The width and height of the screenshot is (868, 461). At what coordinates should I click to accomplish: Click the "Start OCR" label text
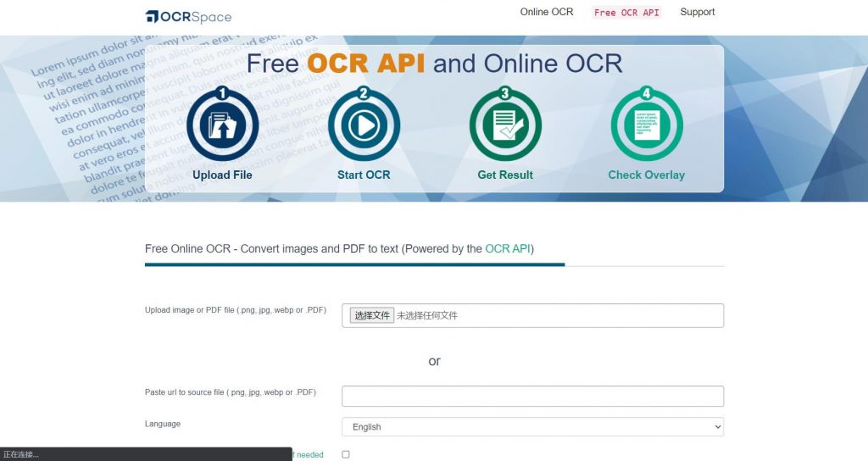point(364,175)
